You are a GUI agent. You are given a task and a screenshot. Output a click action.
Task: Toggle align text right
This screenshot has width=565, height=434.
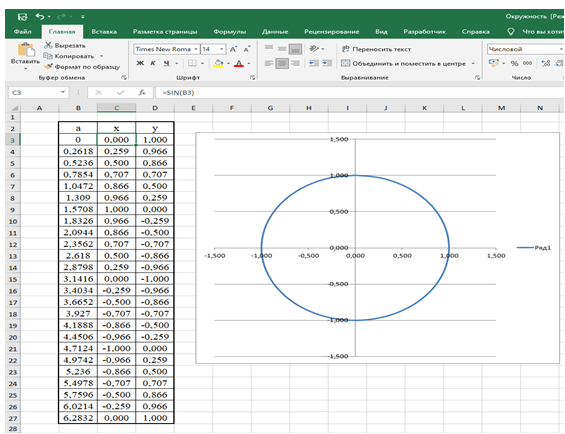click(x=295, y=63)
